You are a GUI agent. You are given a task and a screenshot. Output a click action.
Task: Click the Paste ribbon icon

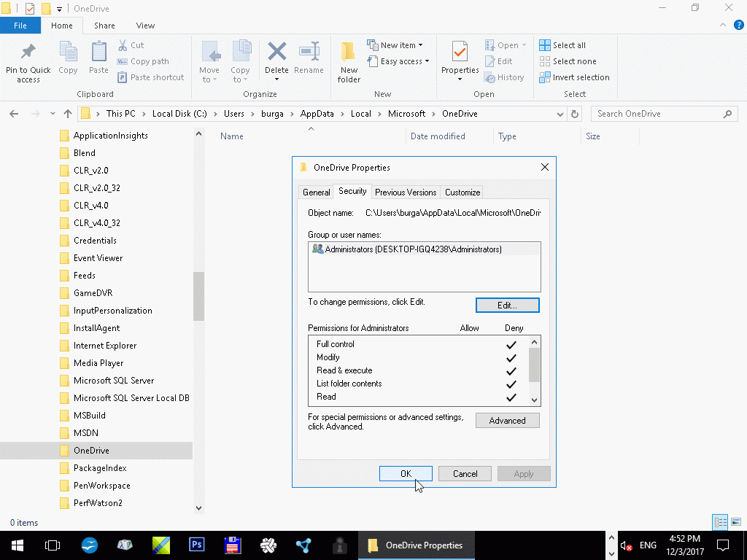tap(98, 52)
